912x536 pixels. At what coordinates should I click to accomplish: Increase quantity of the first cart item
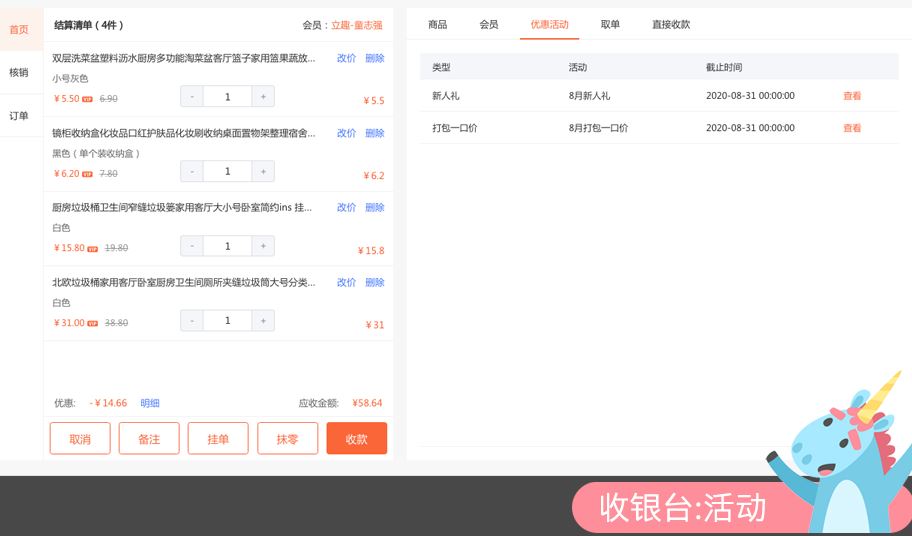[x=263, y=97]
